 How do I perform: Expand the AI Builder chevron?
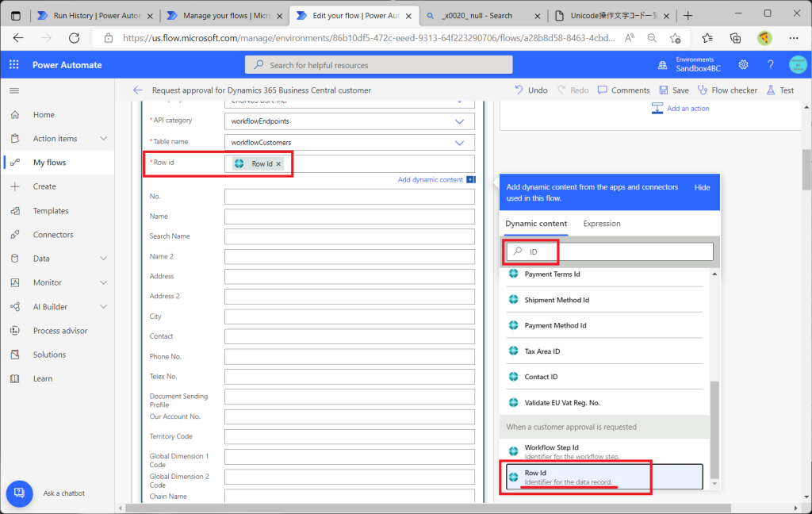(104, 307)
